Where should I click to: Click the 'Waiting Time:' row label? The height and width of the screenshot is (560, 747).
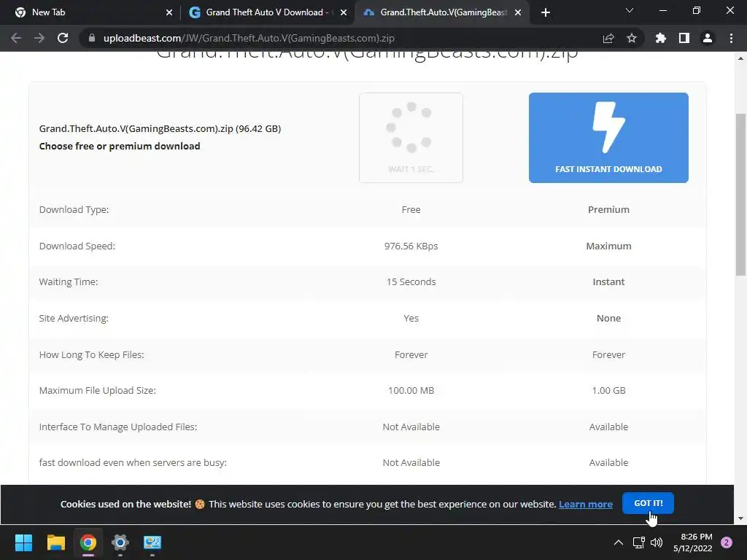69,282
